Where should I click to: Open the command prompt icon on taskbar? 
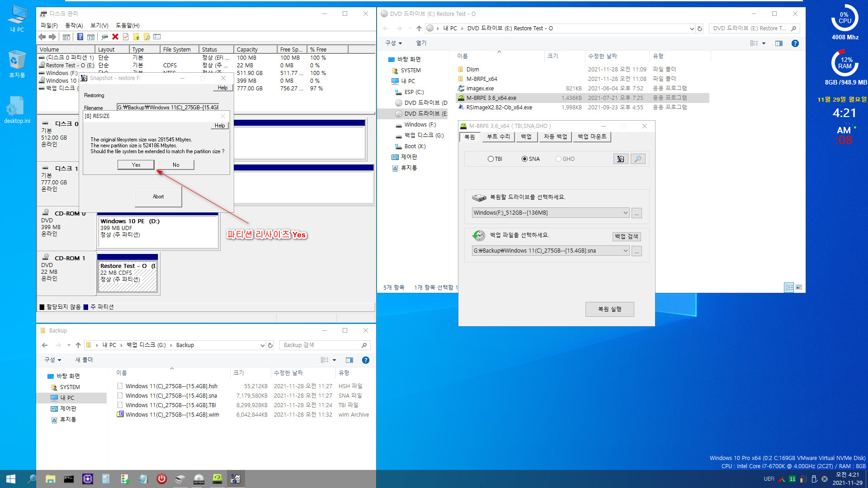69,479
